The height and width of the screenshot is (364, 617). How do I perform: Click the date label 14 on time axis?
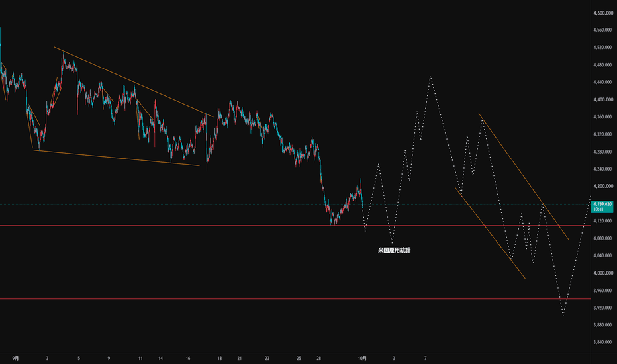(161, 359)
